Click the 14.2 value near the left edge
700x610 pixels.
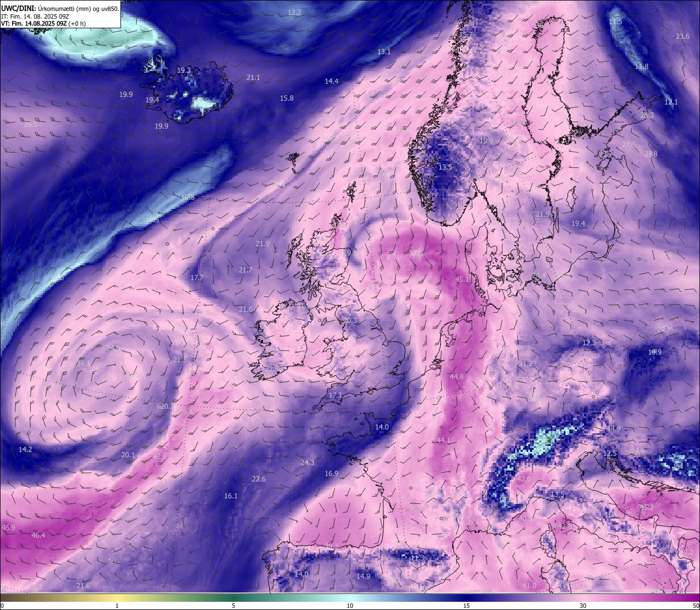click(x=25, y=449)
